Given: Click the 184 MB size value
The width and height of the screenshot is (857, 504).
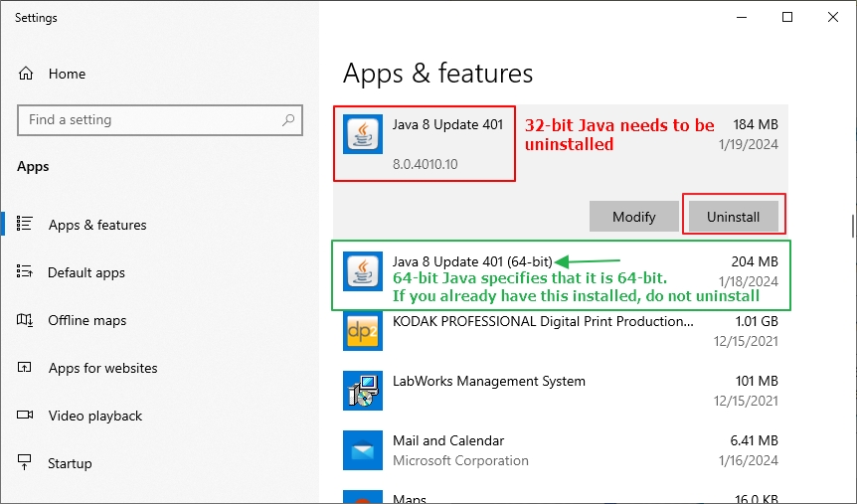Looking at the screenshot, I should click(756, 124).
